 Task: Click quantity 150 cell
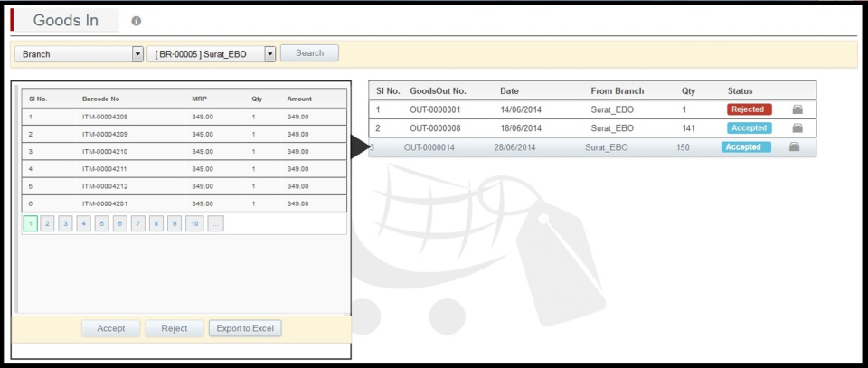pyautogui.click(x=684, y=147)
